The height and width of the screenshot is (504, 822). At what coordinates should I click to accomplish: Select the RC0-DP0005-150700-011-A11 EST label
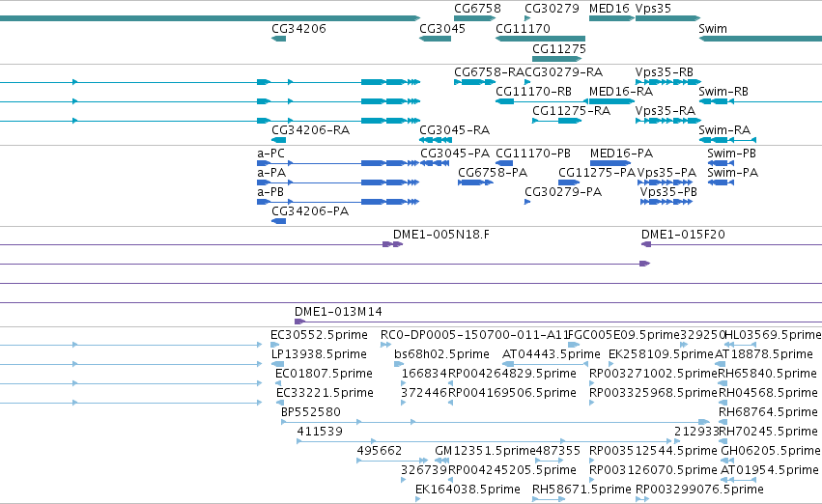[x=474, y=335]
